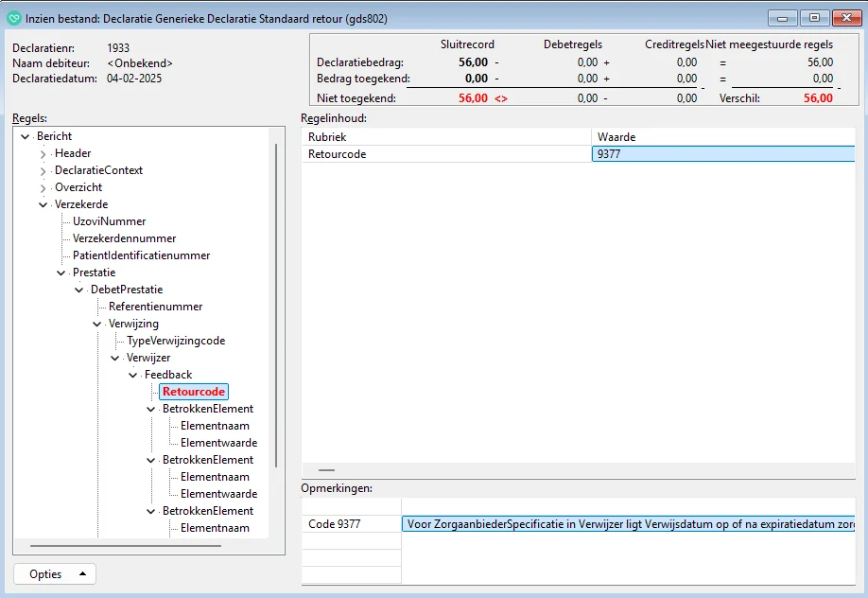Select TypeVerwijzingcode in the tree
The height and width of the screenshot is (598, 868).
tap(176, 341)
